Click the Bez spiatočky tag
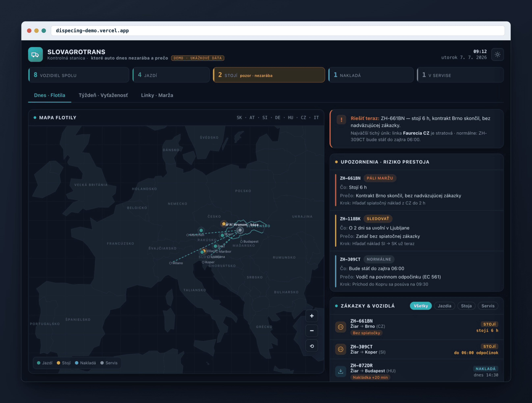Image resolution: width=532 pixels, height=403 pixels. [366, 333]
